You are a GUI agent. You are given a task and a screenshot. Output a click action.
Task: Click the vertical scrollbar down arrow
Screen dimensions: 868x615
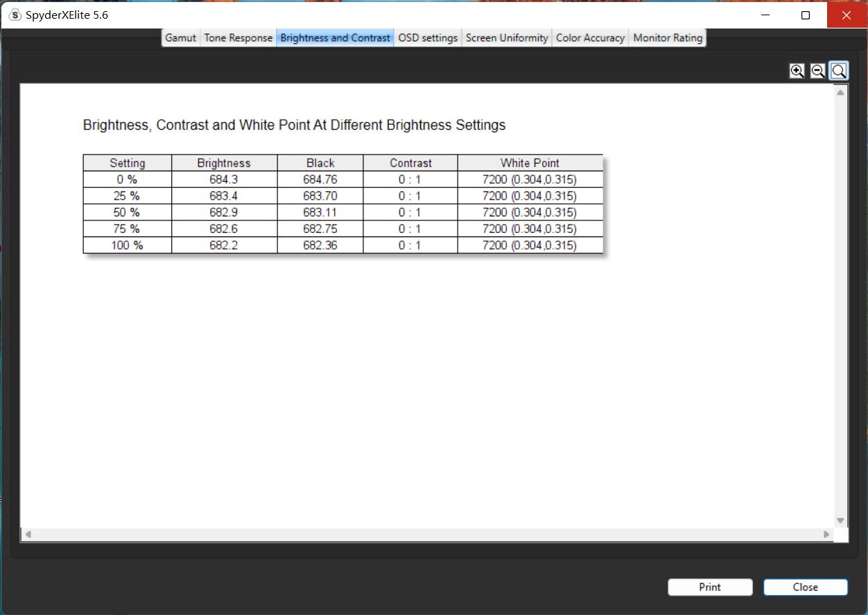point(841,521)
